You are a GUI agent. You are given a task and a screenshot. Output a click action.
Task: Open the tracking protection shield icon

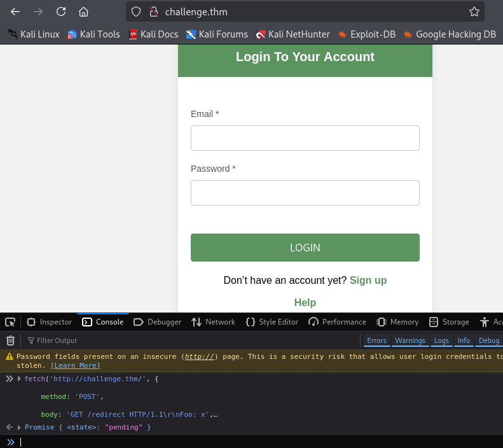click(x=136, y=12)
